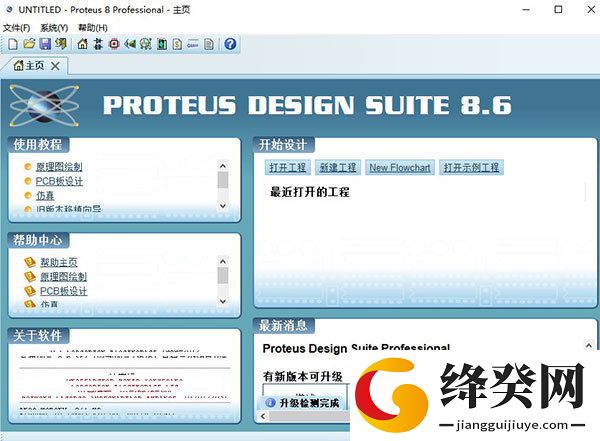600x441 pixels.
Task: Click the 帮助中心 panel title
Action: (38, 240)
